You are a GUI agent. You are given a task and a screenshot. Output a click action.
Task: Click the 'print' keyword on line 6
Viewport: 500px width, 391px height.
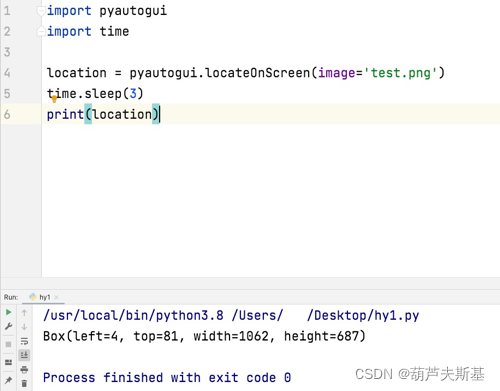[65, 114]
